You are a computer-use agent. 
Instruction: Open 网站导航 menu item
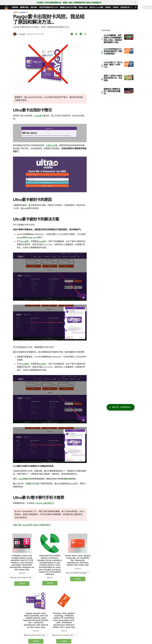tap(15, 7)
